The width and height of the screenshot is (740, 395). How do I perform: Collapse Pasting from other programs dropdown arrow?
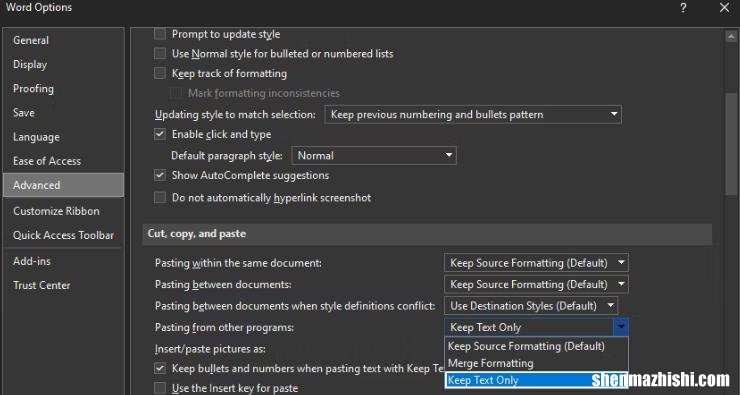(x=621, y=327)
